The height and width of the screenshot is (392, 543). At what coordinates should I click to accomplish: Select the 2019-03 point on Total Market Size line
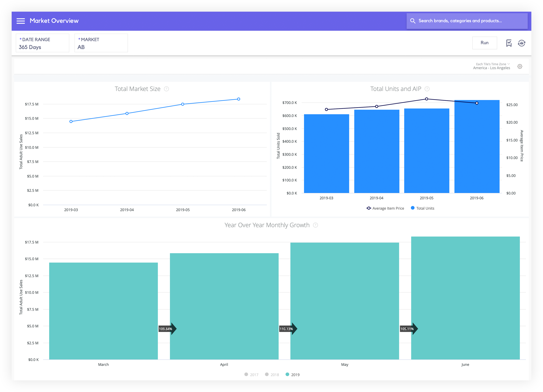pyautogui.click(x=71, y=122)
